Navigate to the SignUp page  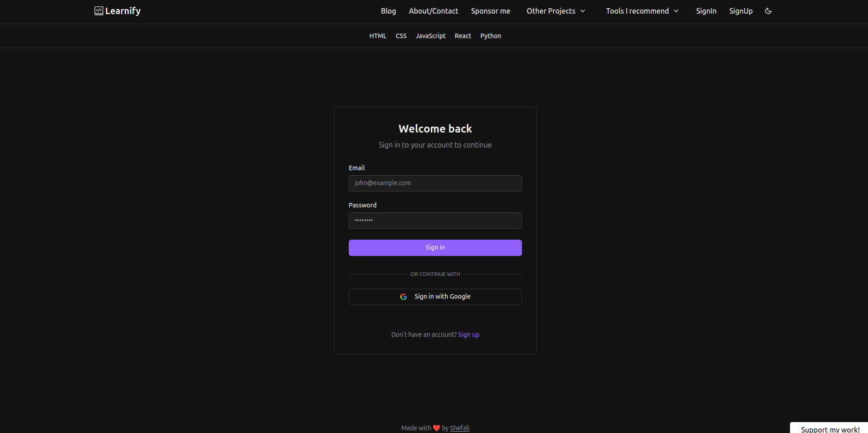(741, 11)
